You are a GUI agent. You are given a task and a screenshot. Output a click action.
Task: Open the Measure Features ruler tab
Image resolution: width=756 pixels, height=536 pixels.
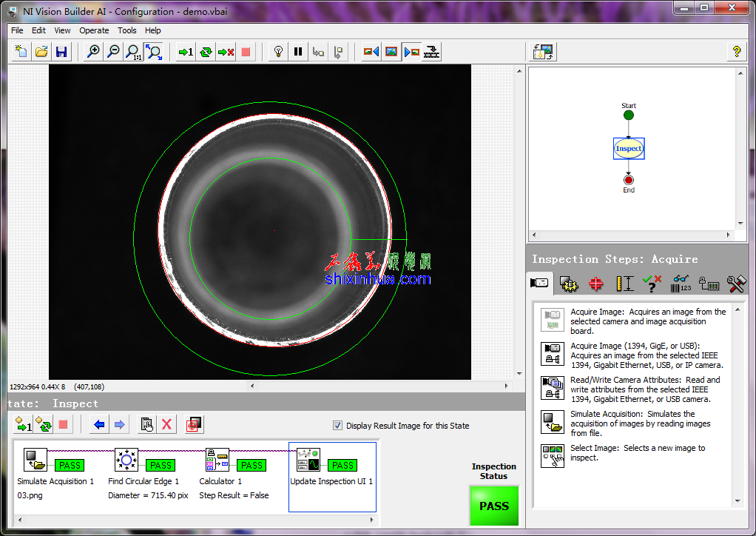pos(625,284)
